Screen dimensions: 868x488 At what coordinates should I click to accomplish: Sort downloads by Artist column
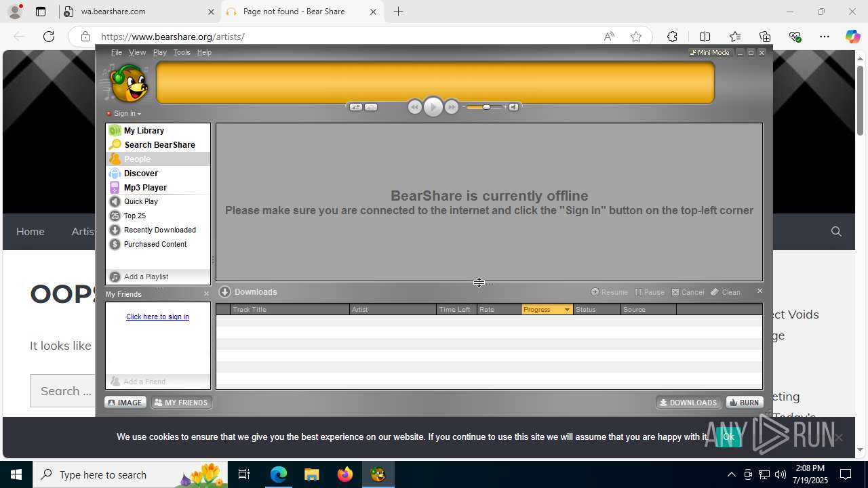pyautogui.click(x=393, y=310)
